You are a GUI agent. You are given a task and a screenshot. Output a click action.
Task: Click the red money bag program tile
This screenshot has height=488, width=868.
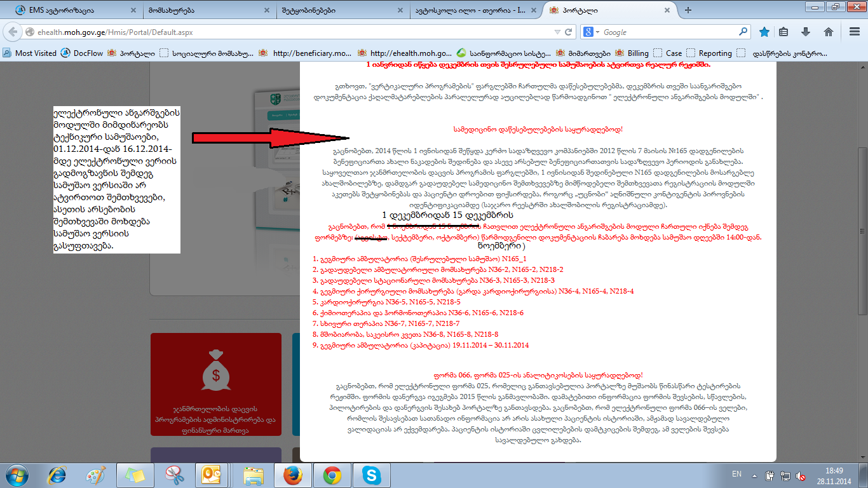(x=216, y=384)
